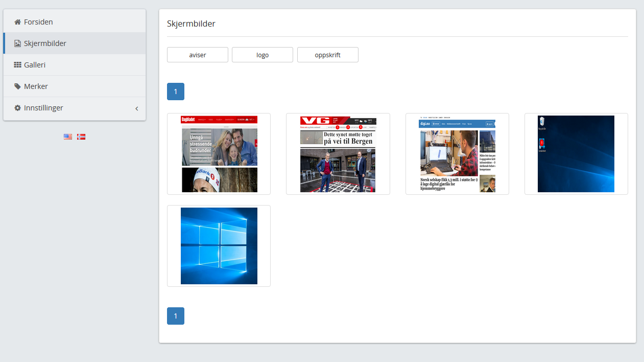Image resolution: width=644 pixels, height=362 pixels.
Task: Click page 1 in the top pagination
Action: click(x=175, y=92)
